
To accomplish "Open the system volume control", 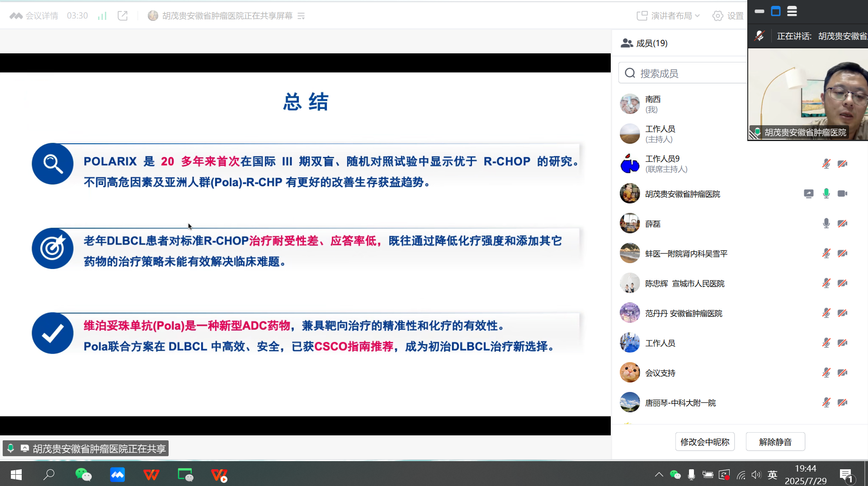I will pos(756,474).
